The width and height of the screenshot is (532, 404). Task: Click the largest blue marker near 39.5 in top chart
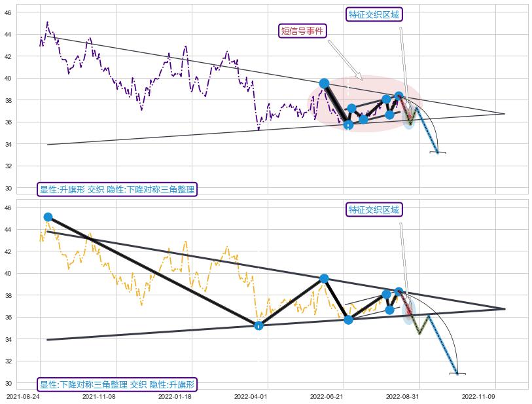(324, 83)
